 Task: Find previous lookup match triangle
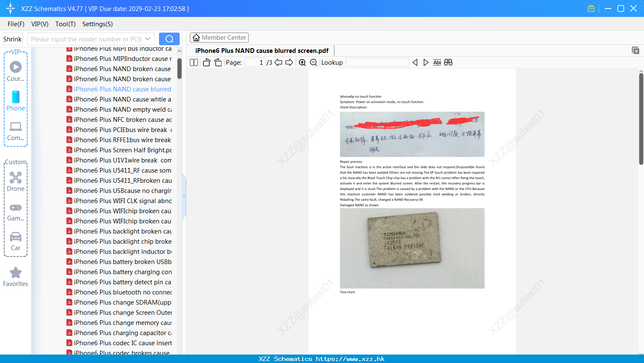(x=415, y=63)
